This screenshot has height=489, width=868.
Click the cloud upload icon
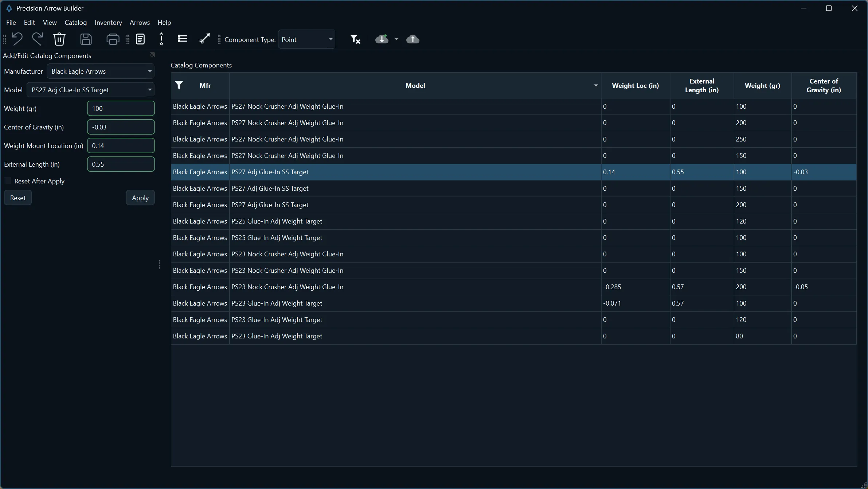[413, 39]
